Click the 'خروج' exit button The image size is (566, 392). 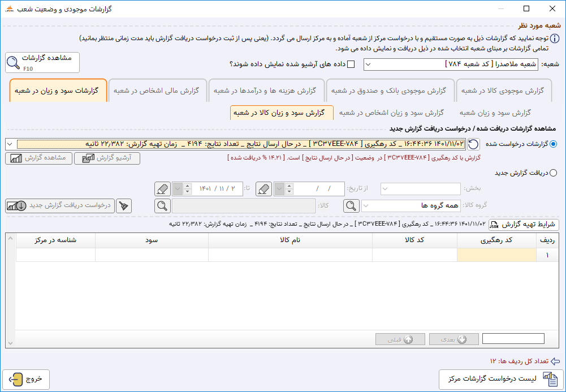point(26,379)
